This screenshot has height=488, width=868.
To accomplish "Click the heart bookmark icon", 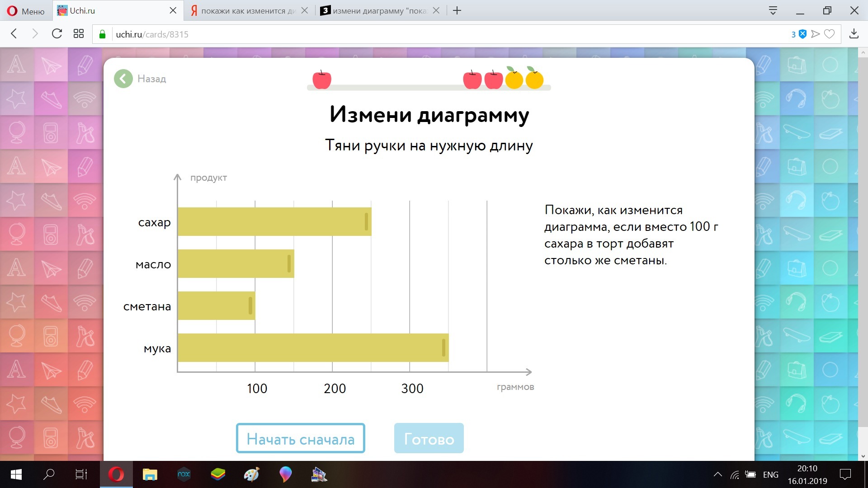I will [x=829, y=34].
